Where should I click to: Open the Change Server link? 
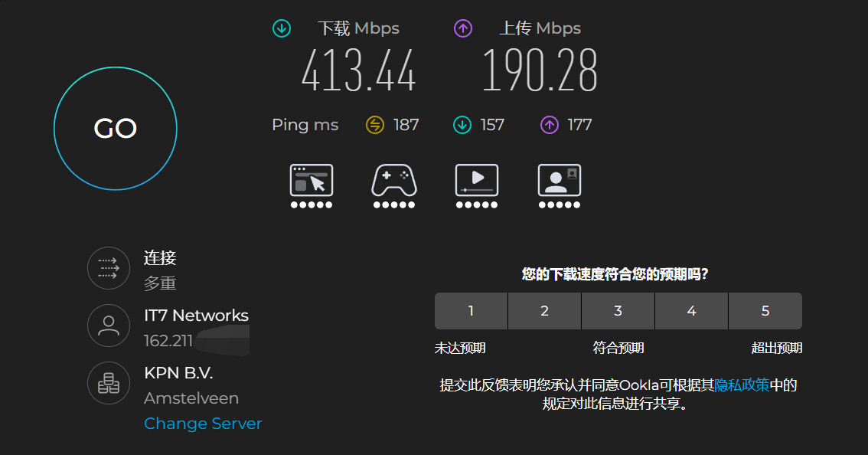point(203,424)
